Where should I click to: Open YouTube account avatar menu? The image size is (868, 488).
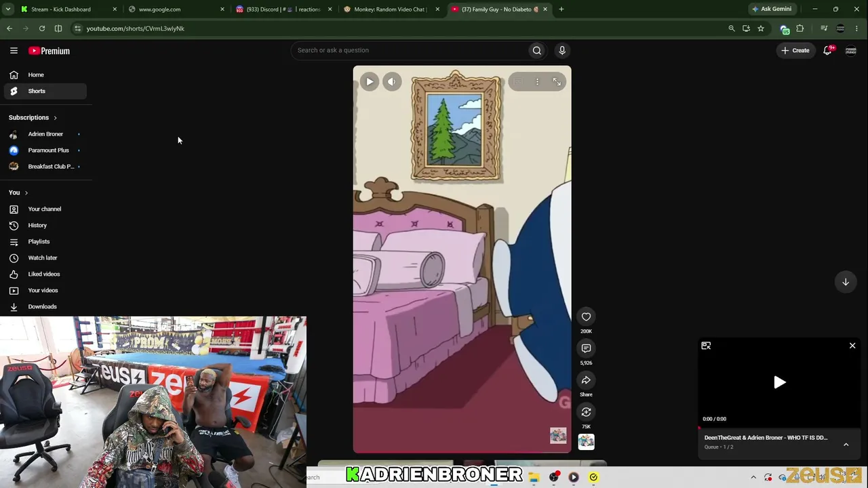coord(851,51)
